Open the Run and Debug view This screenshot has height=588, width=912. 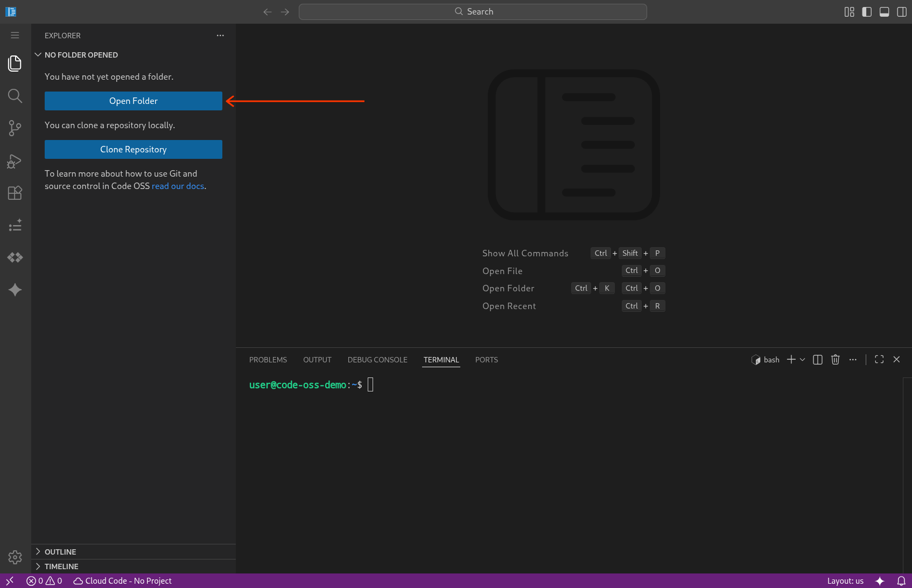click(x=15, y=160)
